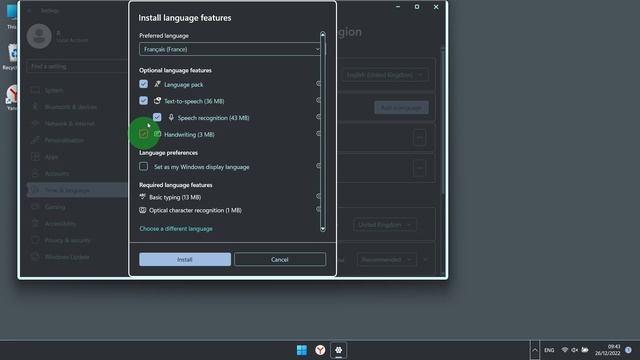Click the Basic typing keyboard icon

pos(142,197)
